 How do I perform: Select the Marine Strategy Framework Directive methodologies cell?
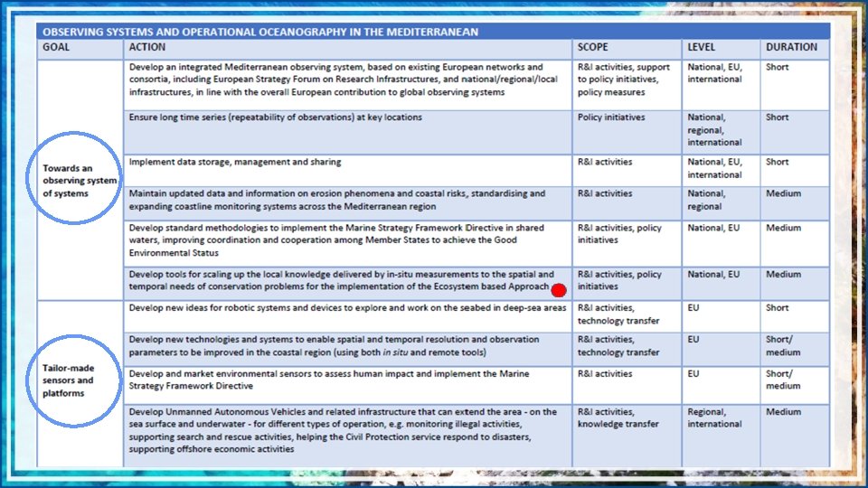pyautogui.click(x=347, y=243)
